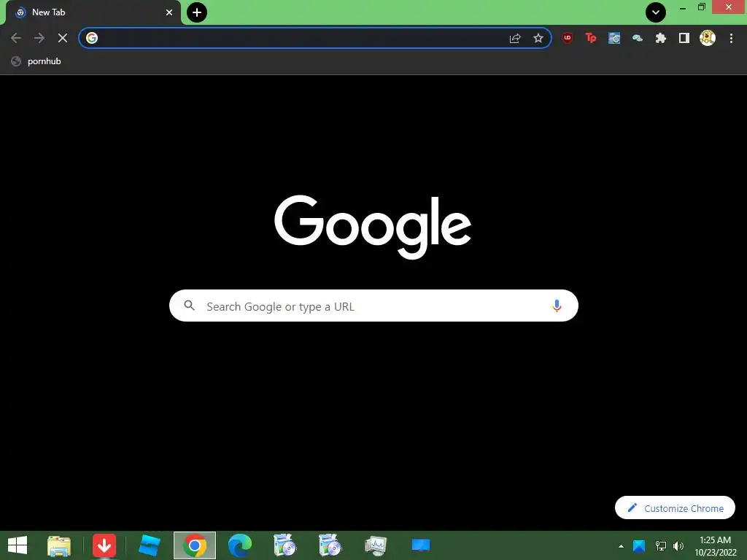The height and width of the screenshot is (560, 747).
Task: Open the first installer disc taskbar icon
Action: [285, 545]
